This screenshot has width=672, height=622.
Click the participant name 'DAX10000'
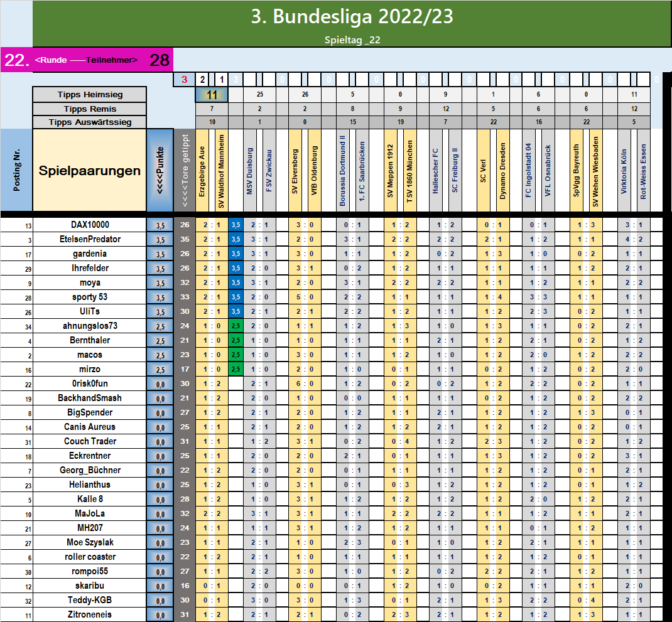tap(90, 225)
